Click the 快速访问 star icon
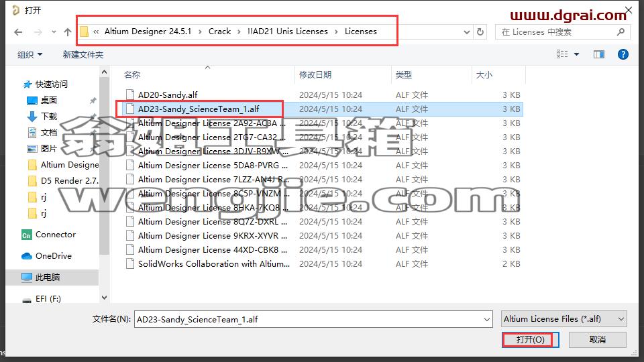This screenshot has height=362, width=644. pyautogui.click(x=27, y=84)
